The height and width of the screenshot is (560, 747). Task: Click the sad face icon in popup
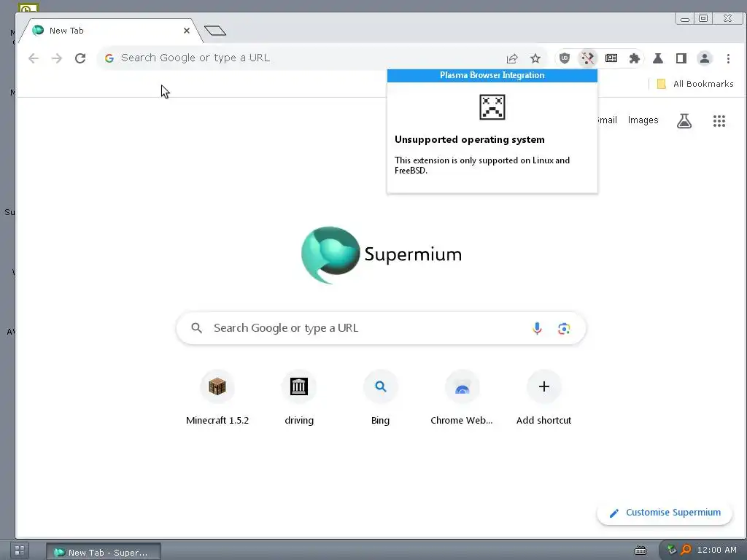pos(492,107)
